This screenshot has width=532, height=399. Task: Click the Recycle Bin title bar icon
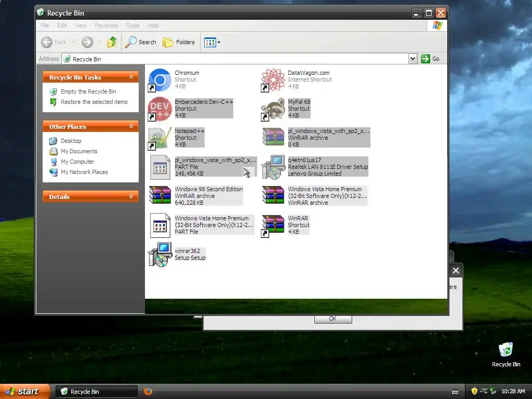(x=41, y=12)
